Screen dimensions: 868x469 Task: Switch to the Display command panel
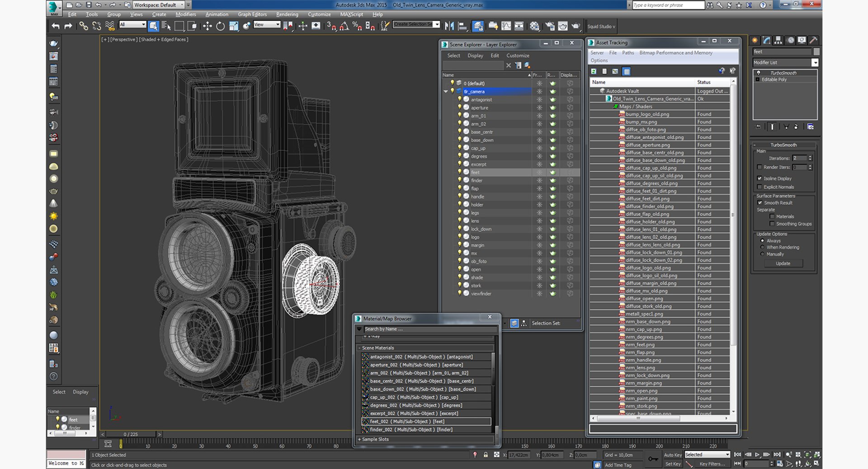click(802, 40)
